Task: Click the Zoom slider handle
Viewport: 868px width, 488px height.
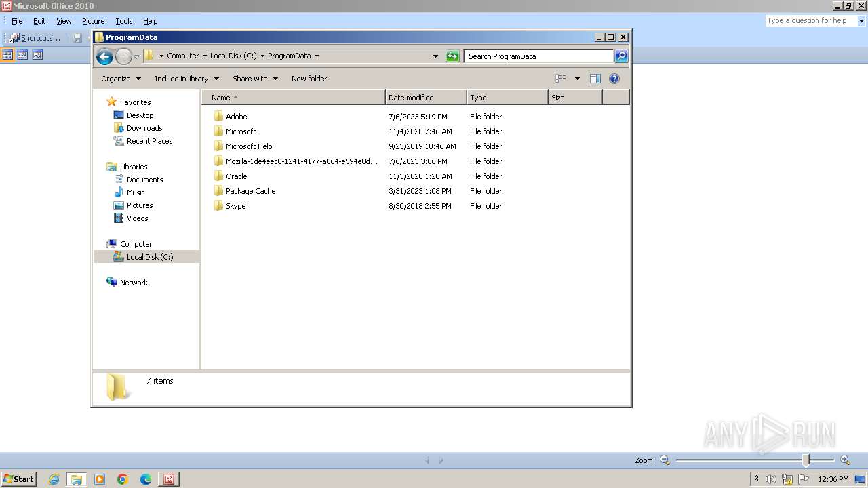Action: tap(806, 460)
